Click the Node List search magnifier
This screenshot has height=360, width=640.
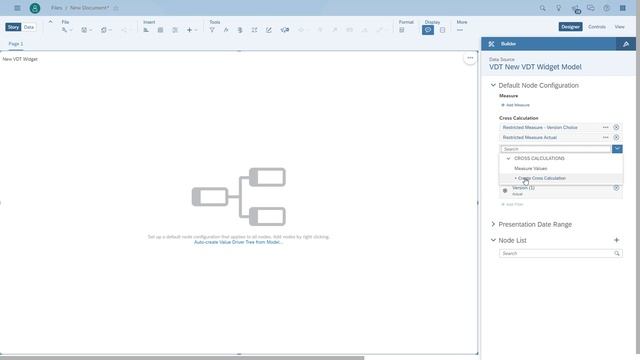[x=617, y=253]
